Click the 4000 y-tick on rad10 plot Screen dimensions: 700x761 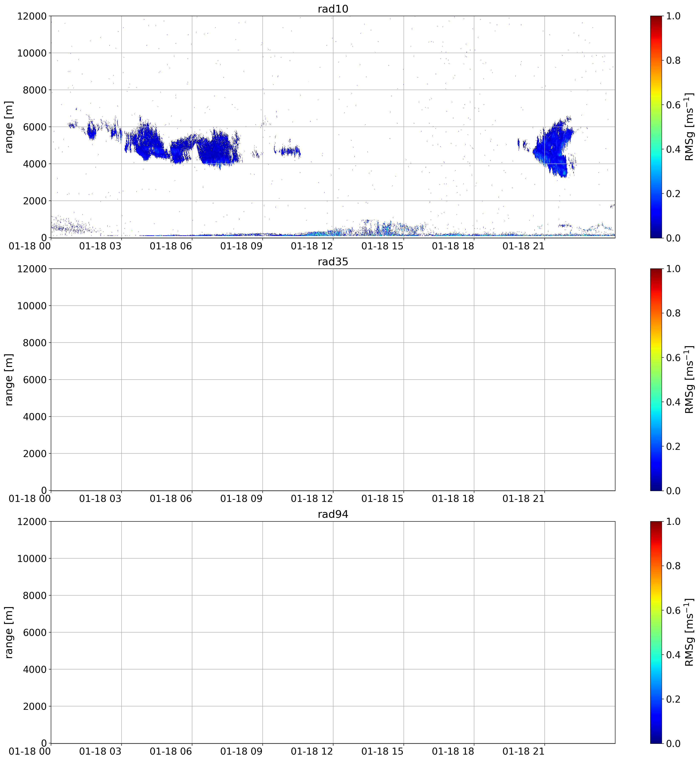point(35,164)
